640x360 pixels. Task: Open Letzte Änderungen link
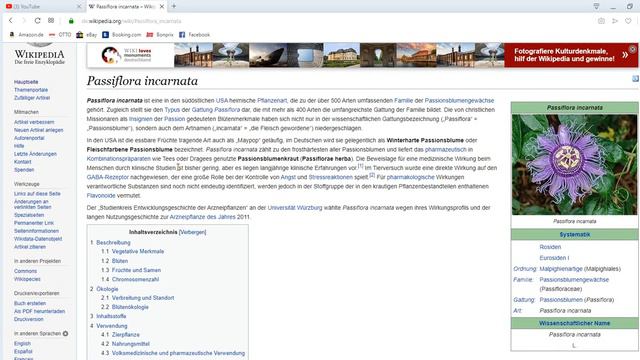[x=36, y=154]
